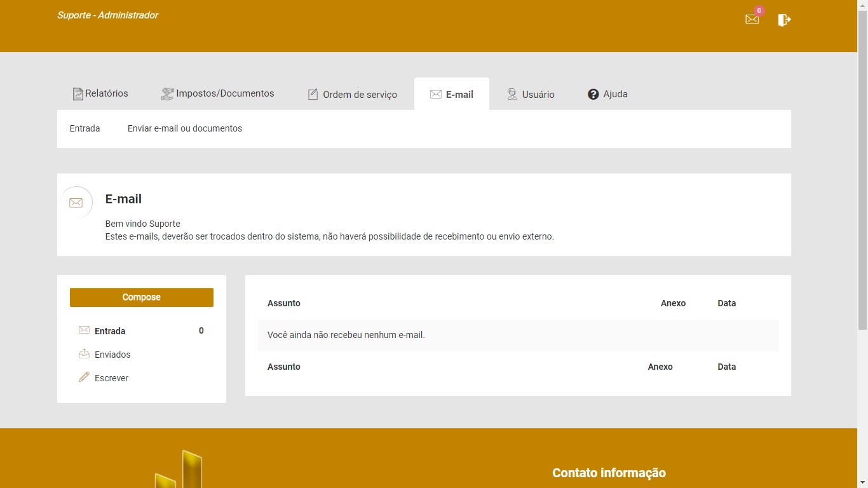Click the Impostos/Documentos hand icon
The width and height of the screenshot is (868, 488).
[x=167, y=94]
